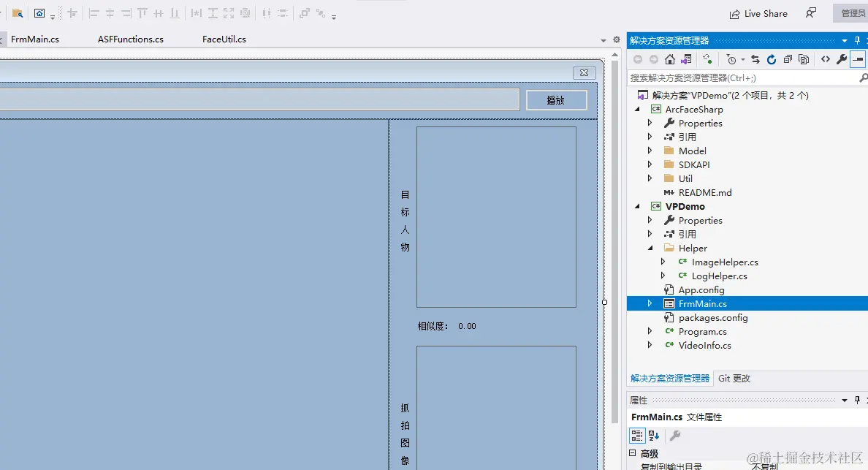Click the Live Share button
Viewport: 868px width, 470px height.
coord(758,14)
